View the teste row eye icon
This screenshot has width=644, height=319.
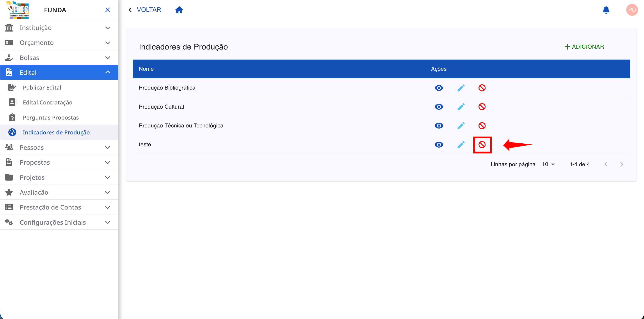(x=439, y=145)
